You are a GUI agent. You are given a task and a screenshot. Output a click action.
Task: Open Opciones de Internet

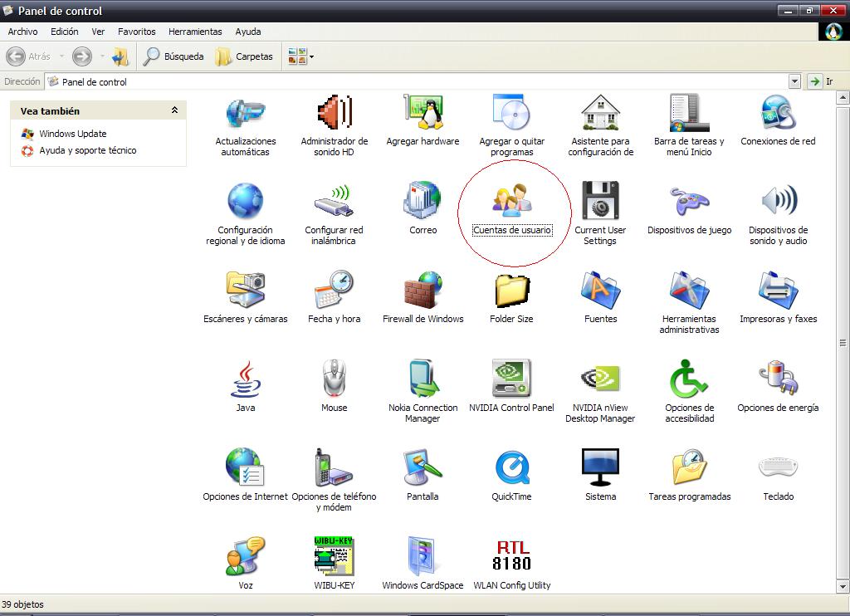(245, 467)
